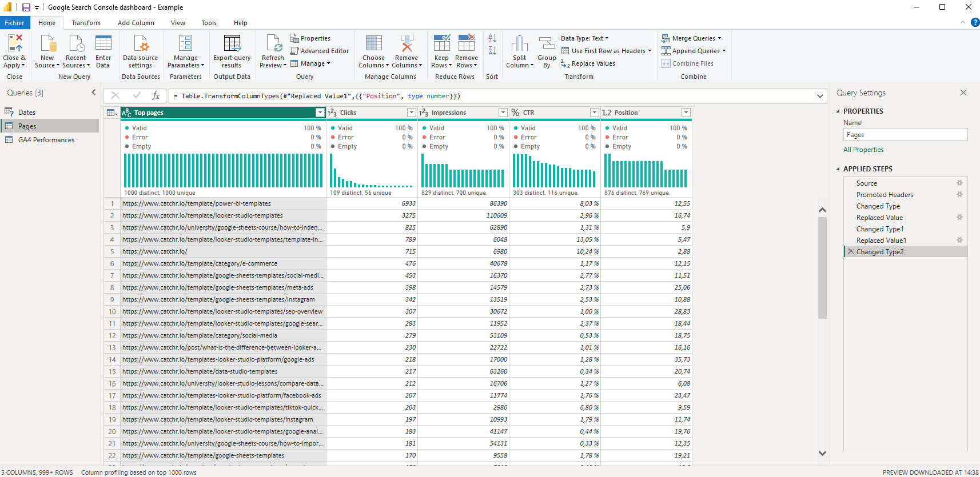Select row 5 catchr.io homepage URL cell
The image size is (980, 477).
pyautogui.click(x=223, y=251)
